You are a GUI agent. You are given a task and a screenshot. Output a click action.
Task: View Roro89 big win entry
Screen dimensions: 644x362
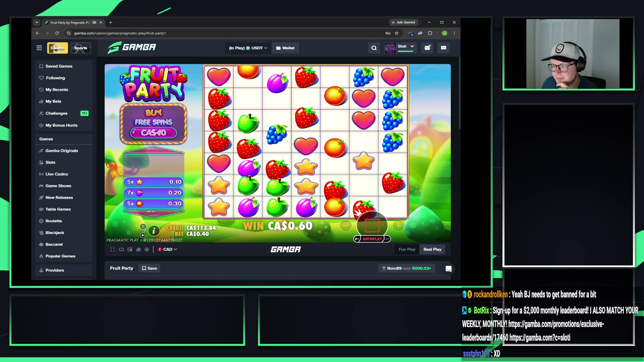407,268
